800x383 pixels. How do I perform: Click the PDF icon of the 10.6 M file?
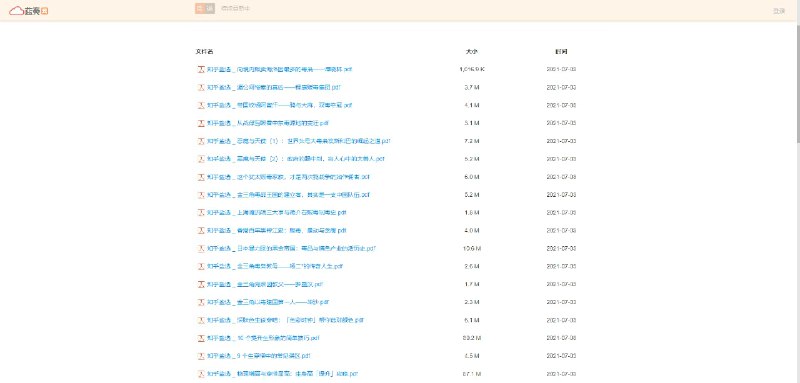tap(201, 248)
